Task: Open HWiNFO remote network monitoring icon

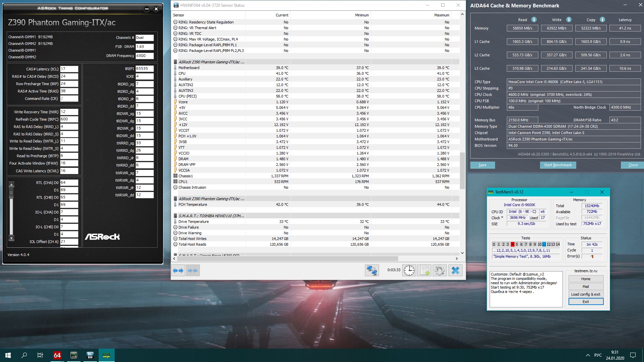Action: tap(372, 270)
